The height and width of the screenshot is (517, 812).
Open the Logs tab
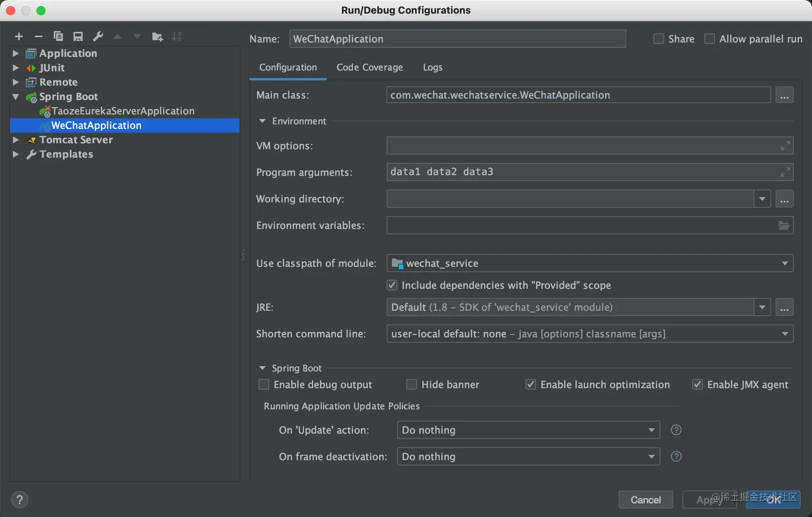pyautogui.click(x=432, y=67)
